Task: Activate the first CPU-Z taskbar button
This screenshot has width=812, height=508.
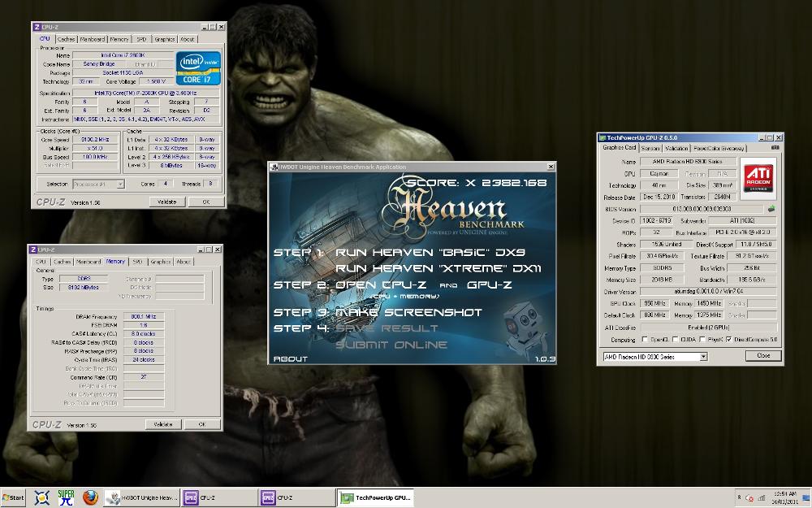Action: pyautogui.click(x=219, y=497)
